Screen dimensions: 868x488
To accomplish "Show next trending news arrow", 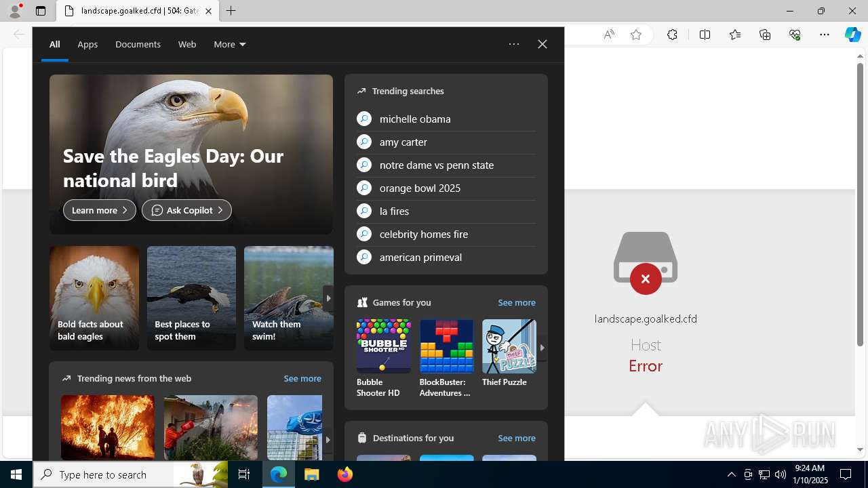I will 328,440.
